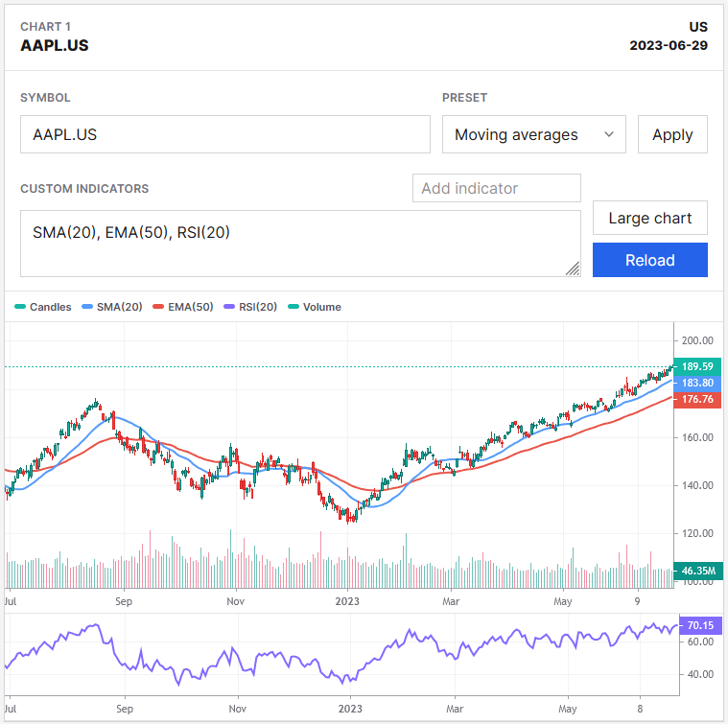Click the 60.00 RSI axis label
This screenshot has width=728, height=724.
[700, 642]
